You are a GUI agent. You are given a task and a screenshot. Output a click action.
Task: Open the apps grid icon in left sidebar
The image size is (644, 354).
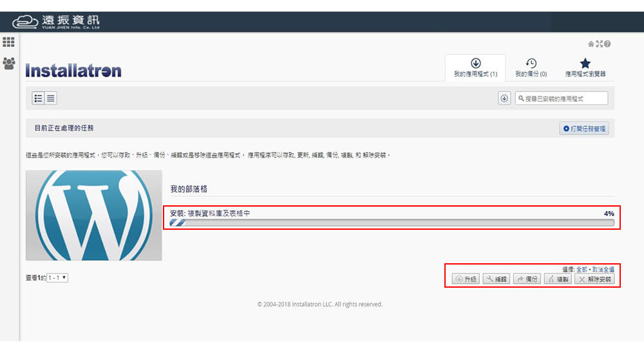coord(8,42)
